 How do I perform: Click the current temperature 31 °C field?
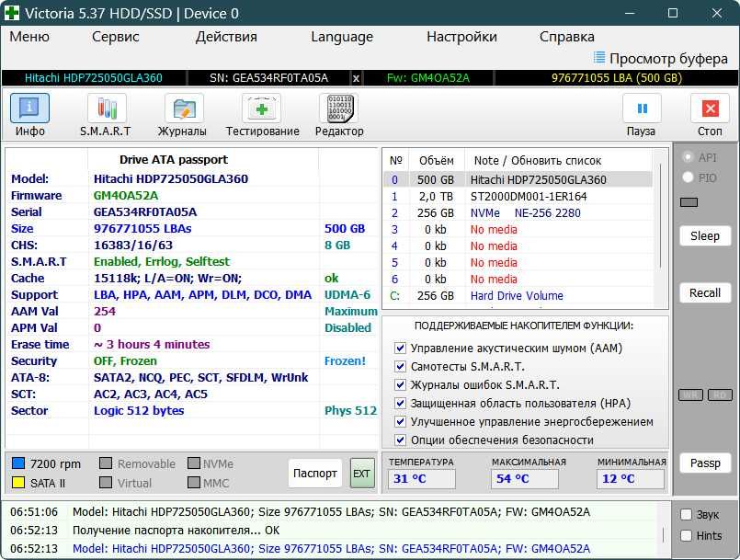pos(421,479)
